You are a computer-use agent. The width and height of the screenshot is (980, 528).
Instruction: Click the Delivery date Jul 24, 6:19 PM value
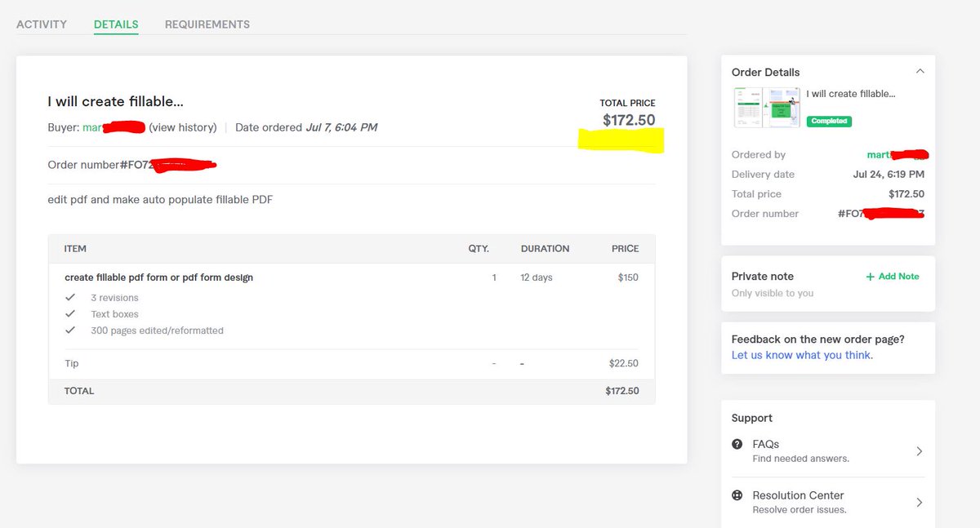(x=889, y=175)
